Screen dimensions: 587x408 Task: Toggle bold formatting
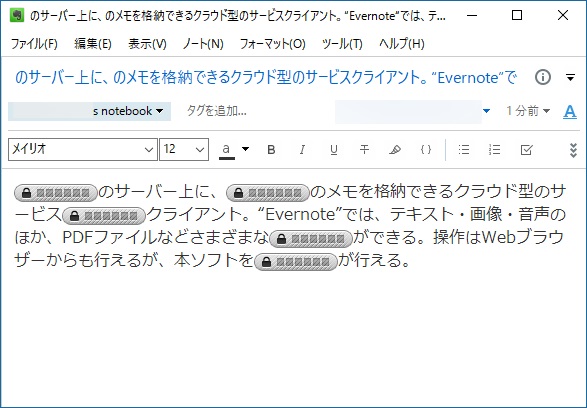(x=271, y=150)
